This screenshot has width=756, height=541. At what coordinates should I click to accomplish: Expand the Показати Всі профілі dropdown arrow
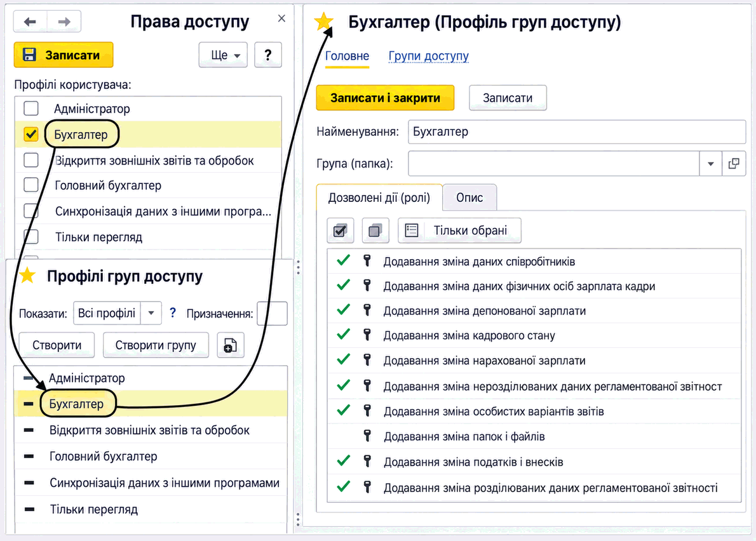pyautogui.click(x=151, y=313)
